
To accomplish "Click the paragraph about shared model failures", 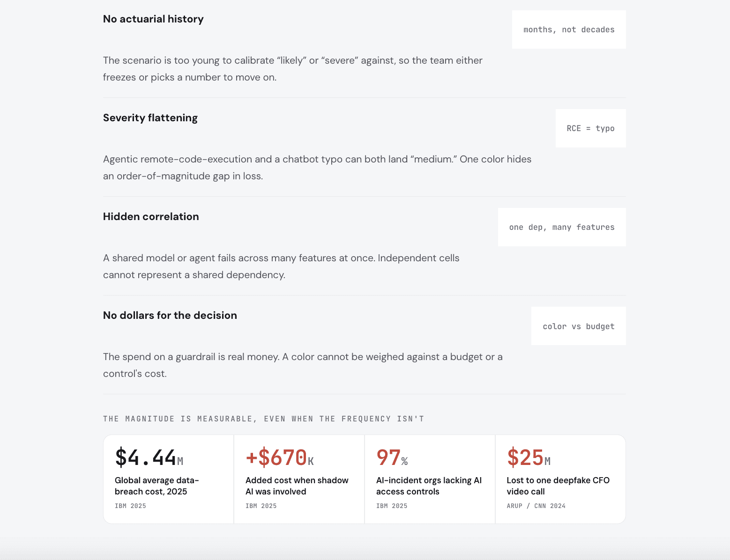I will tap(281, 266).
